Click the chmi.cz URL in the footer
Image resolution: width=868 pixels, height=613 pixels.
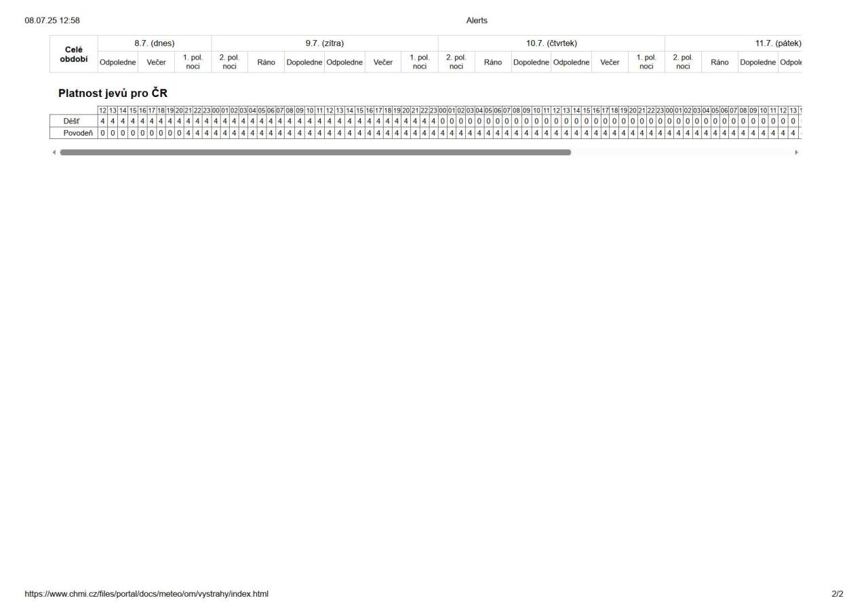pos(146,594)
